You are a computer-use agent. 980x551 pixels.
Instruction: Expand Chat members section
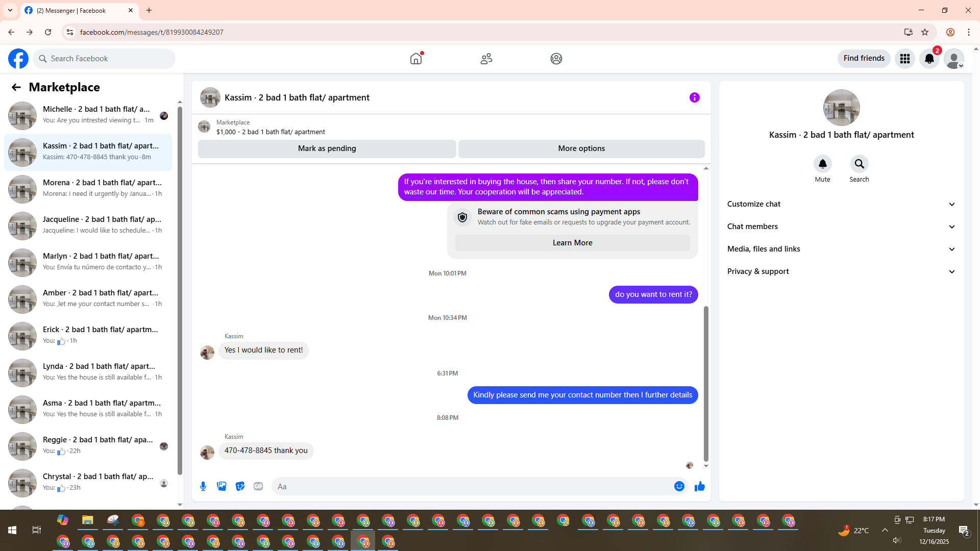click(x=841, y=227)
